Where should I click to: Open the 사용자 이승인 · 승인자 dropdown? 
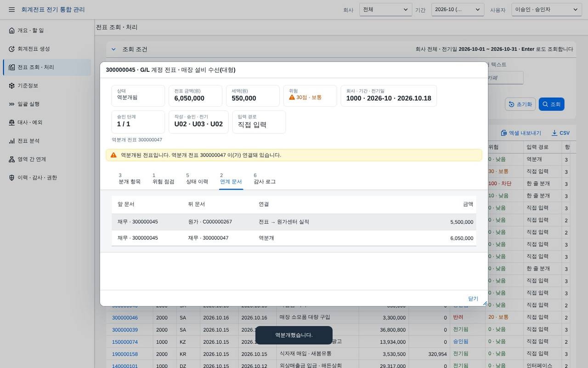tap(547, 10)
